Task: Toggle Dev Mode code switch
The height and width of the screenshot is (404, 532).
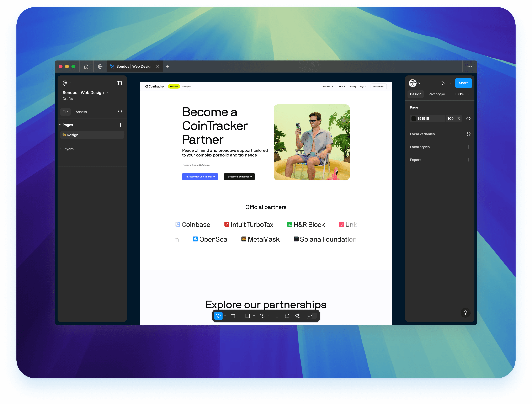Action: click(312, 316)
